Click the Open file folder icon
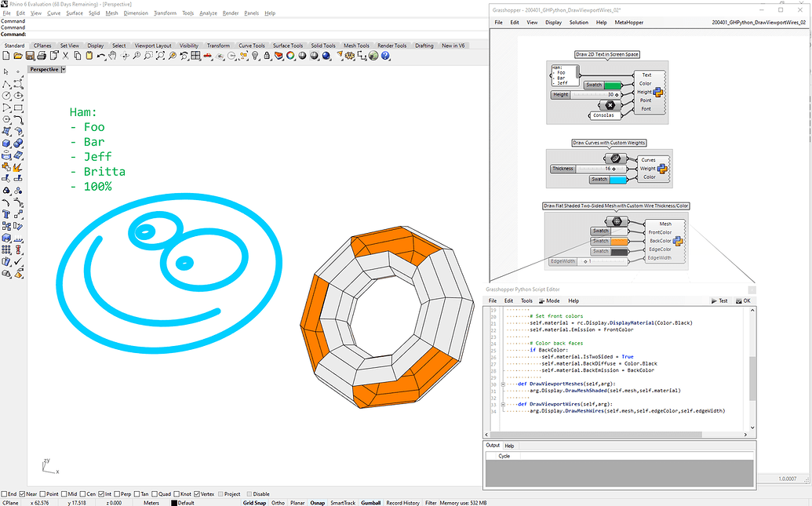This screenshot has width=812, height=506. tap(18, 56)
